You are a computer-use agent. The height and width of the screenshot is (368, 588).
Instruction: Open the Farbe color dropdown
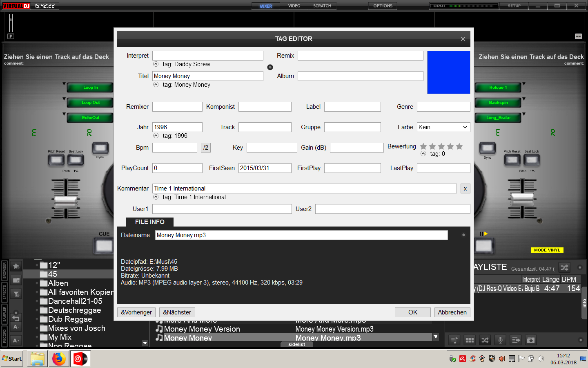pos(443,127)
